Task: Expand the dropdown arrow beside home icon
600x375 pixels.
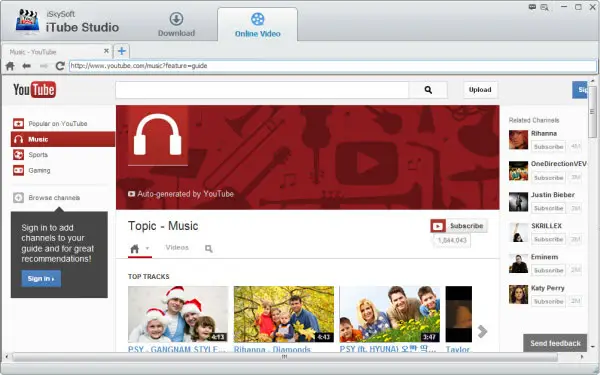Action: (x=147, y=248)
